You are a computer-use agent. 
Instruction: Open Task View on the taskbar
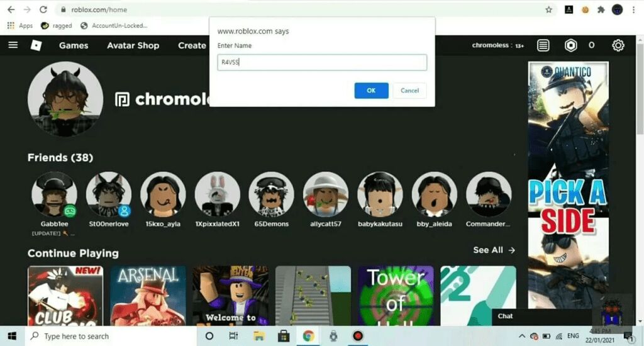pyautogui.click(x=233, y=336)
